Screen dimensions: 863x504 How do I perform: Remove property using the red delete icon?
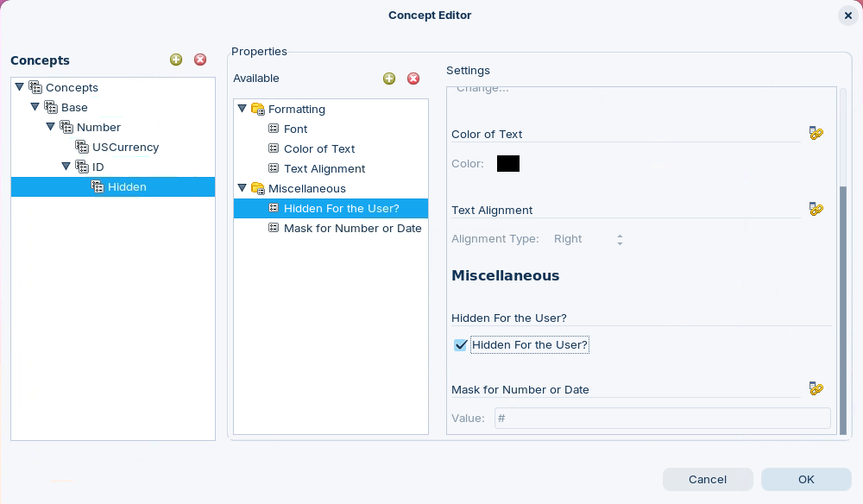[x=413, y=79]
